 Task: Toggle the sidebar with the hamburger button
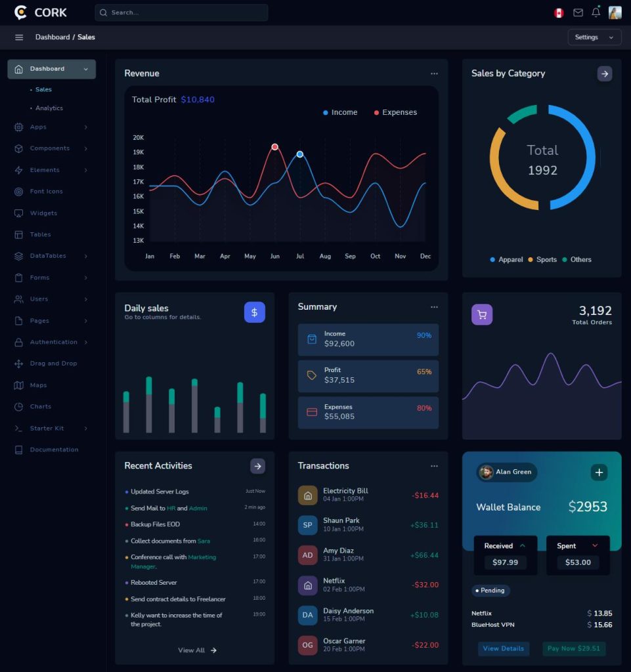click(18, 37)
